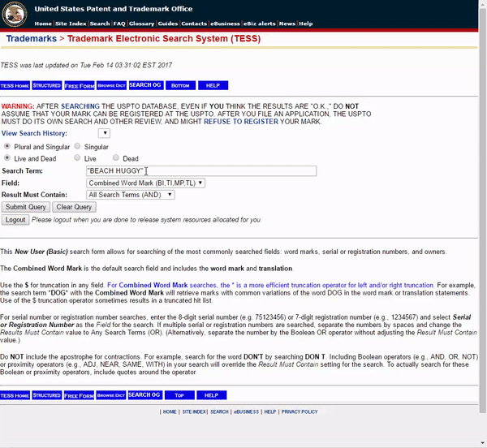Open Search in the top navigation
This screenshot has width=487, height=448.
[x=100, y=24]
